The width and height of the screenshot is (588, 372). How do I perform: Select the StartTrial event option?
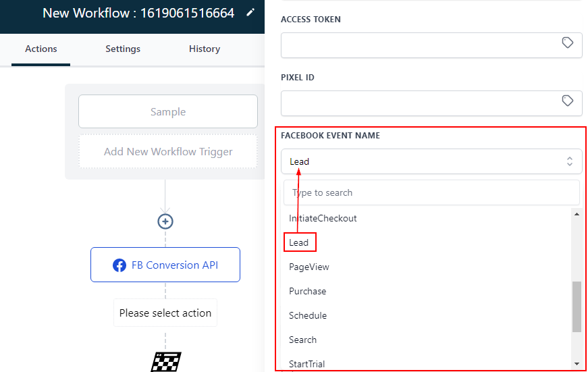(306, 364)
